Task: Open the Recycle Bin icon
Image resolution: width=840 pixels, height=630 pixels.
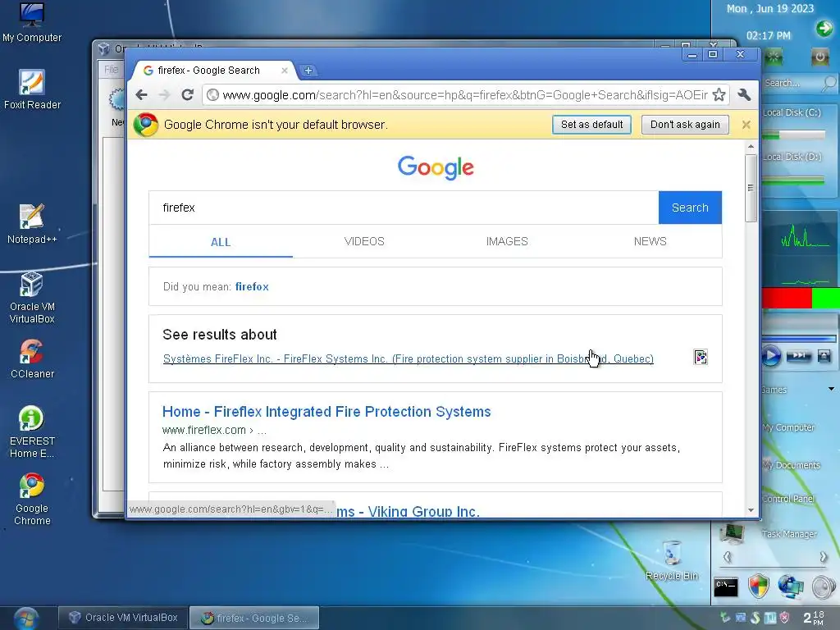Action: click(672, 560)
